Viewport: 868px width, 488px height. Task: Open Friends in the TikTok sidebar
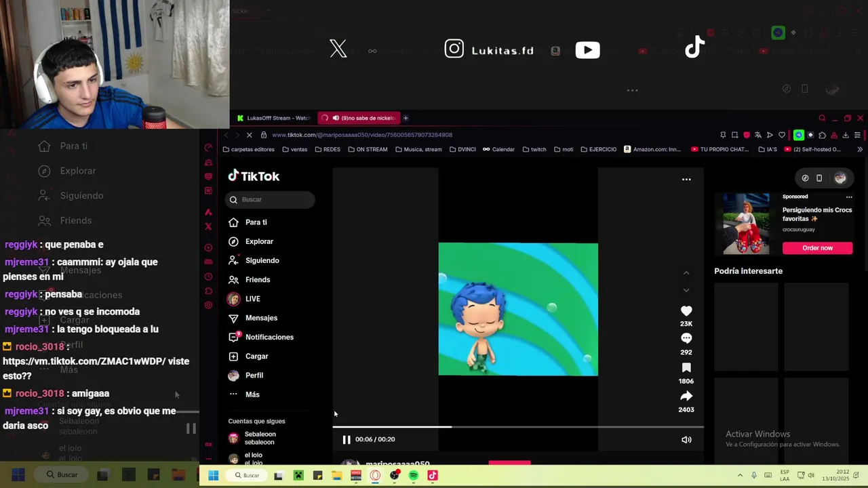tap(249, 279)
